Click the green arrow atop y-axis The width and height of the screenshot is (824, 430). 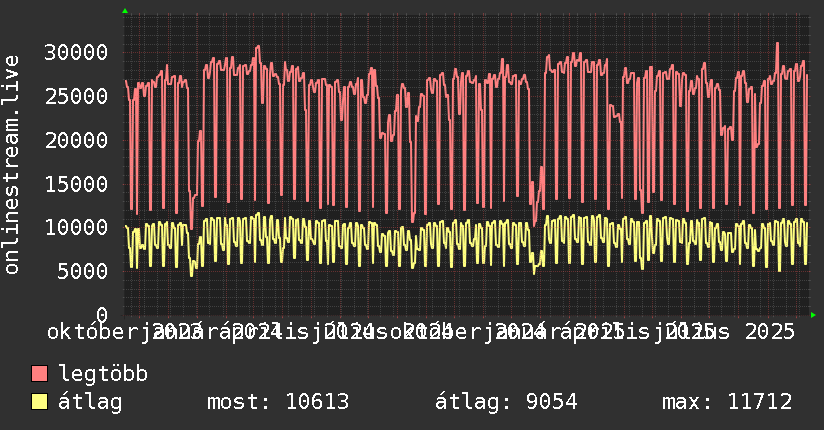(x=125, y=11)
